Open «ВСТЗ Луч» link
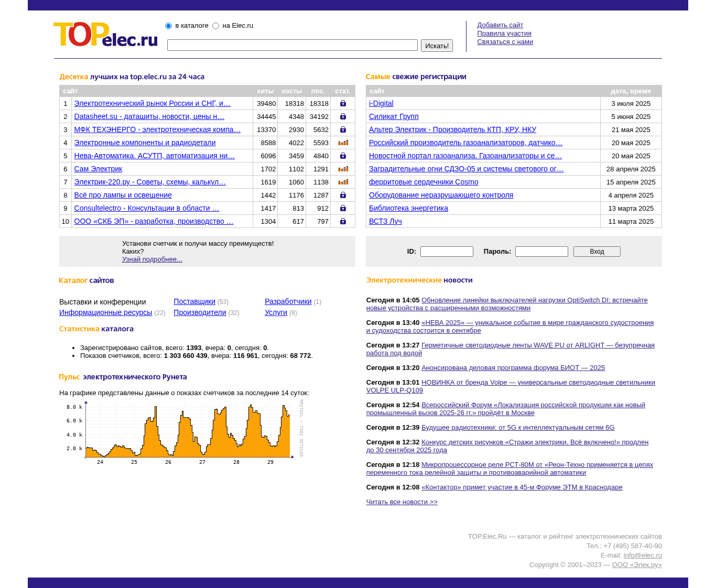Image resolution: width=716 pixels, height=588 pixels. click(385, 221)
